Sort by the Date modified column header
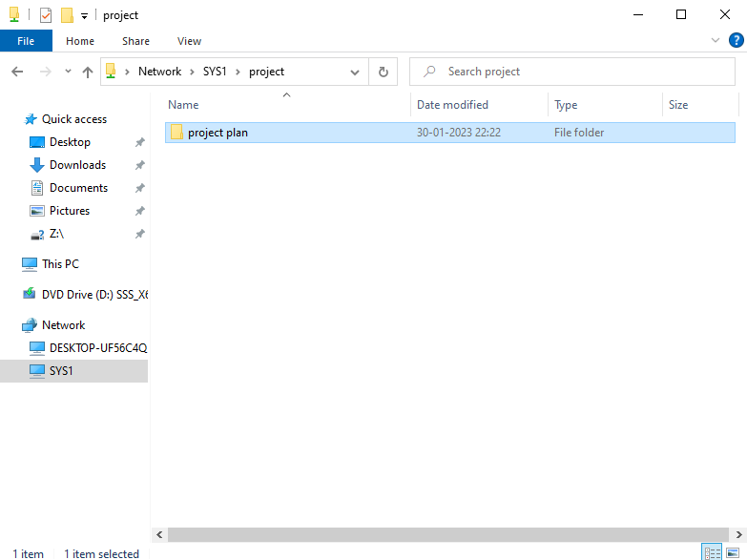Screen dimensions: 747x560 coord(479,104)
